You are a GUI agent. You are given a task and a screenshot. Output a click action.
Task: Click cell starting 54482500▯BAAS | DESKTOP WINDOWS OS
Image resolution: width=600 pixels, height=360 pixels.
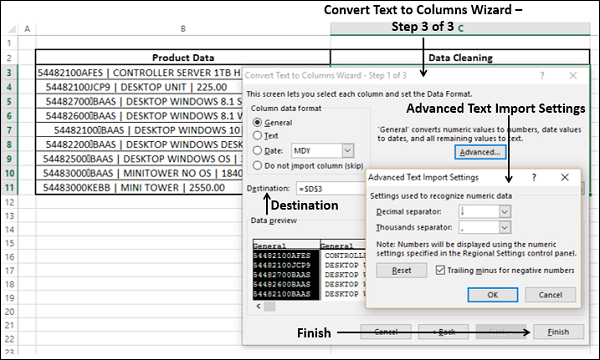[x=139, y=159]
